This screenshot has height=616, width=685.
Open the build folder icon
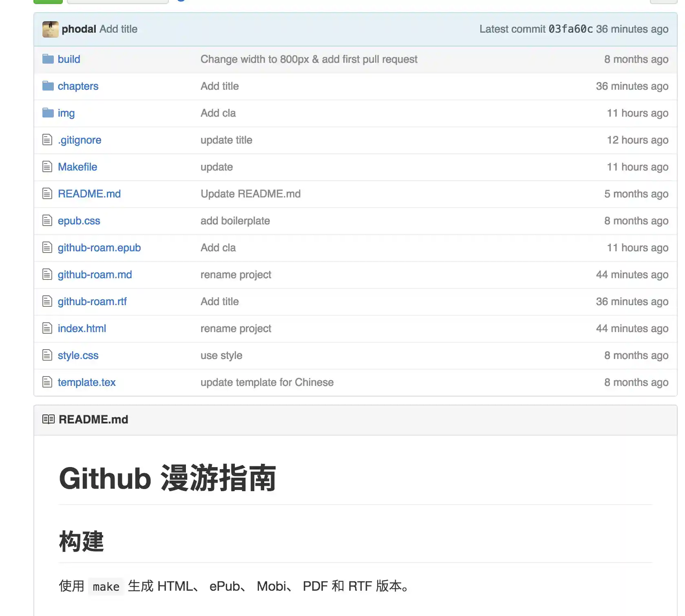click(x=48, y=59)
